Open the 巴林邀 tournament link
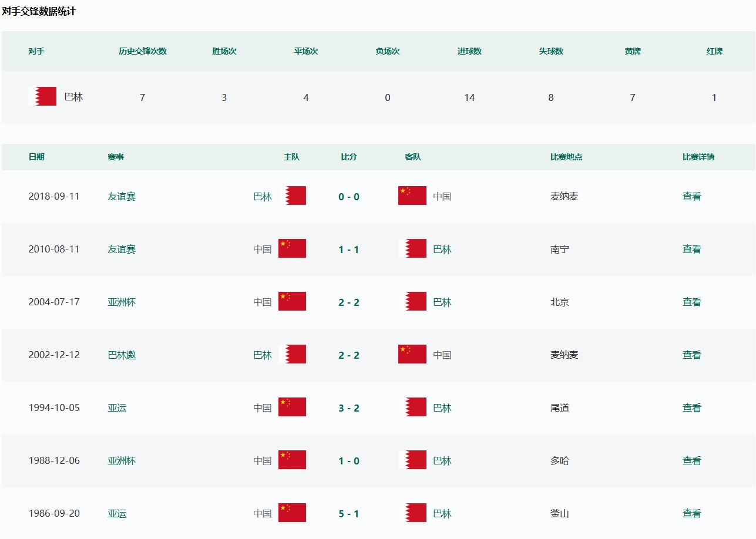 pyautogui.click(x=122, y=355)
